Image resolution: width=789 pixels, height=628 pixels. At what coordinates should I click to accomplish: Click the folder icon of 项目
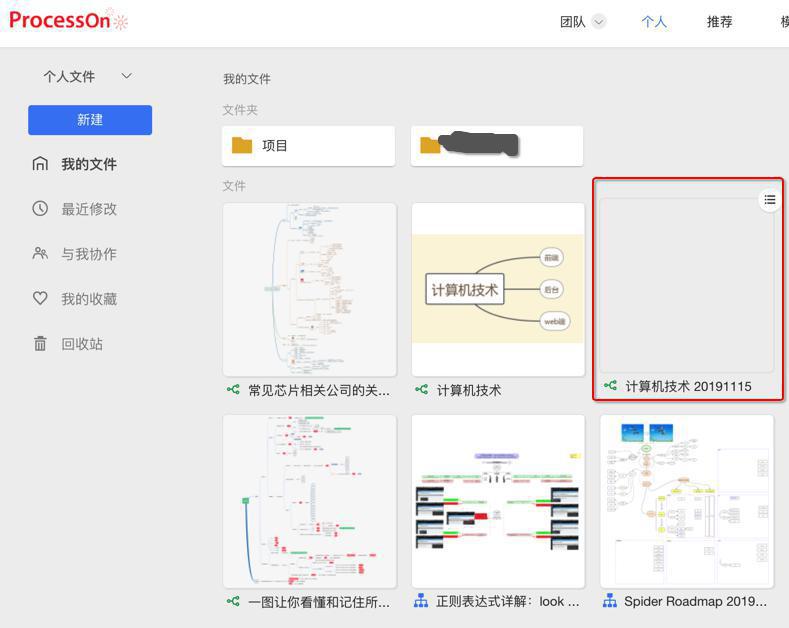tap(242, 145)
